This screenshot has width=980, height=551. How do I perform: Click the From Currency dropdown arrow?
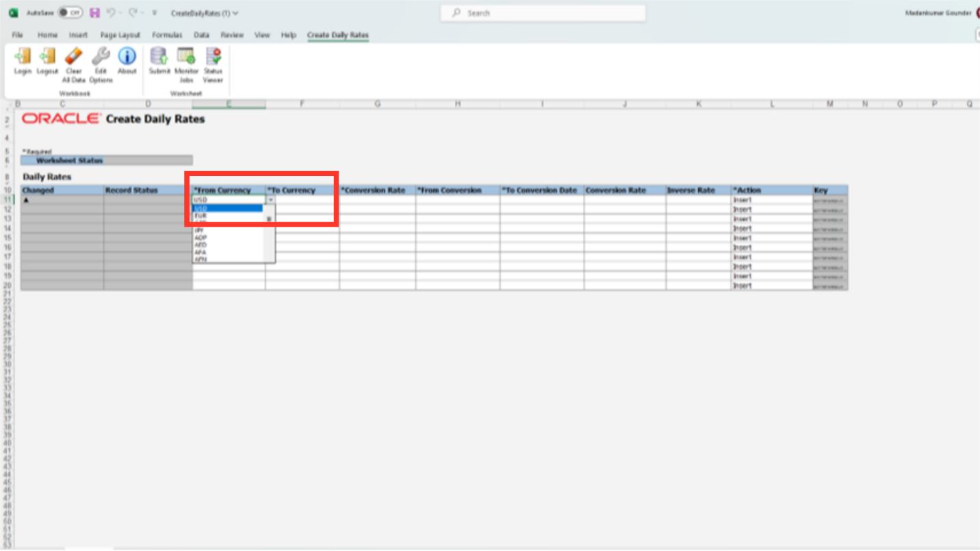(270, 200)
